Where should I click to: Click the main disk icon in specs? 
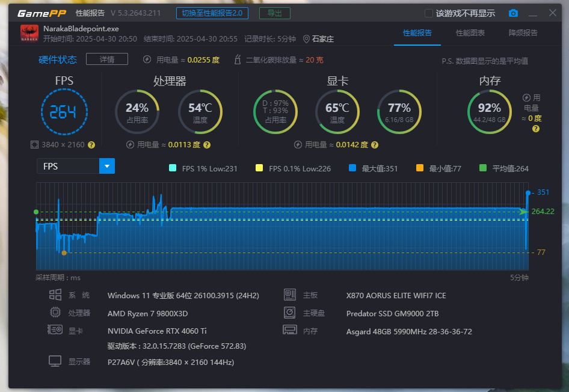click(x=289, y=312)
